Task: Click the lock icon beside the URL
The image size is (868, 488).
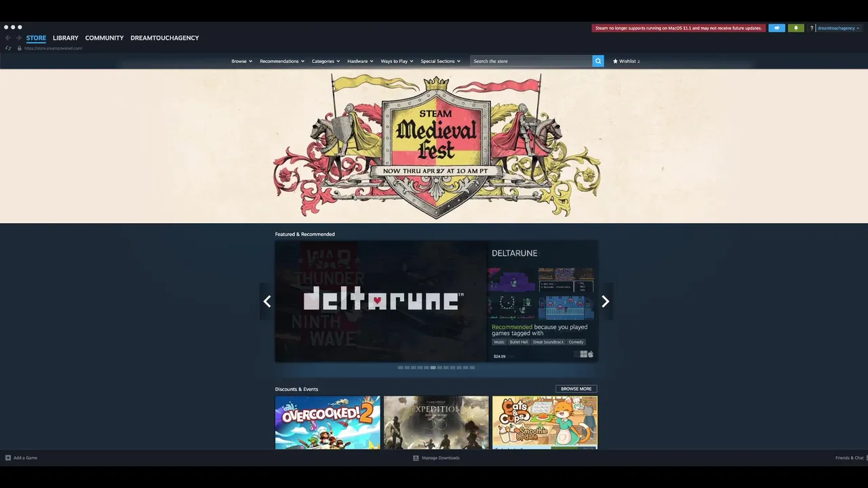Action: 20,48
